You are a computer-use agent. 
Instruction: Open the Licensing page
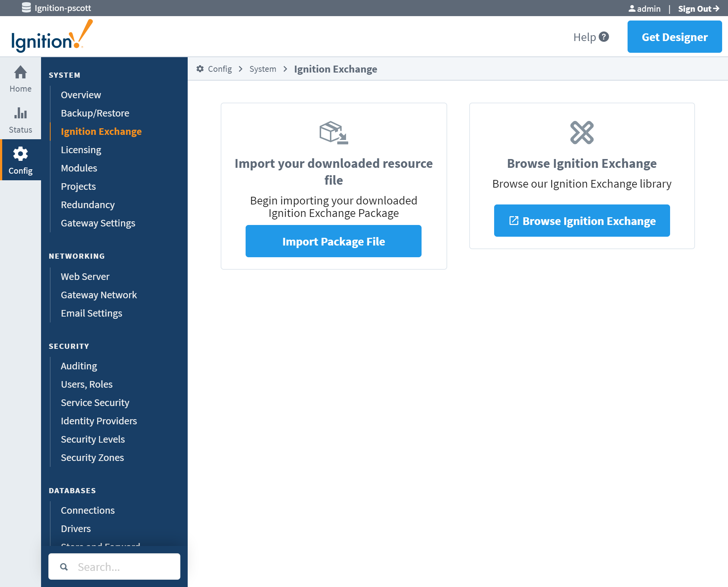(x=81, y=149)
